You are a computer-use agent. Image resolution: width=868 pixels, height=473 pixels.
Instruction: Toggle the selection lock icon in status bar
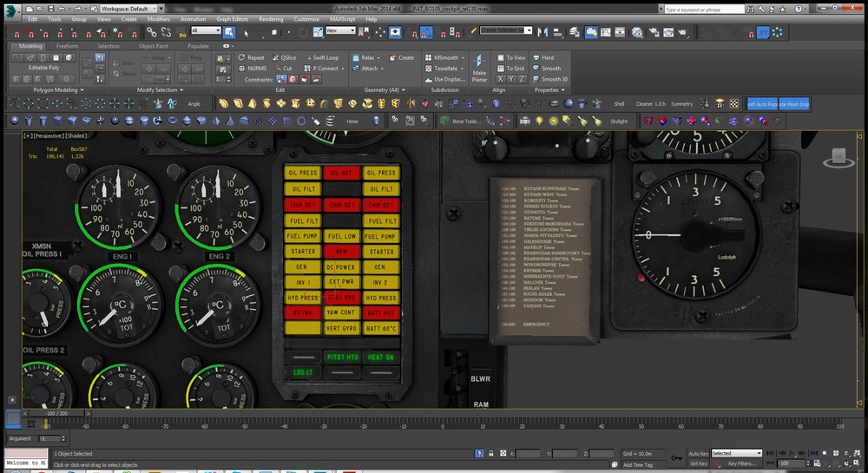tap(493, 453)
